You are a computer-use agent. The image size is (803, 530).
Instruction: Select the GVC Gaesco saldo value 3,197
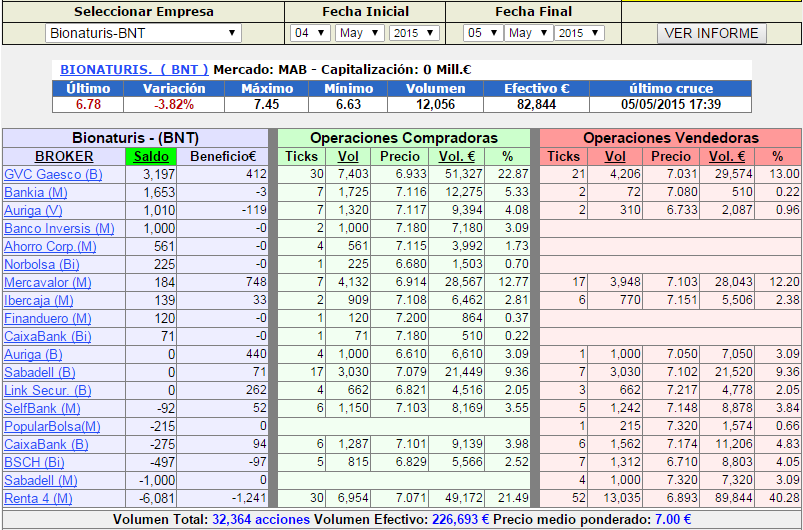159,175
